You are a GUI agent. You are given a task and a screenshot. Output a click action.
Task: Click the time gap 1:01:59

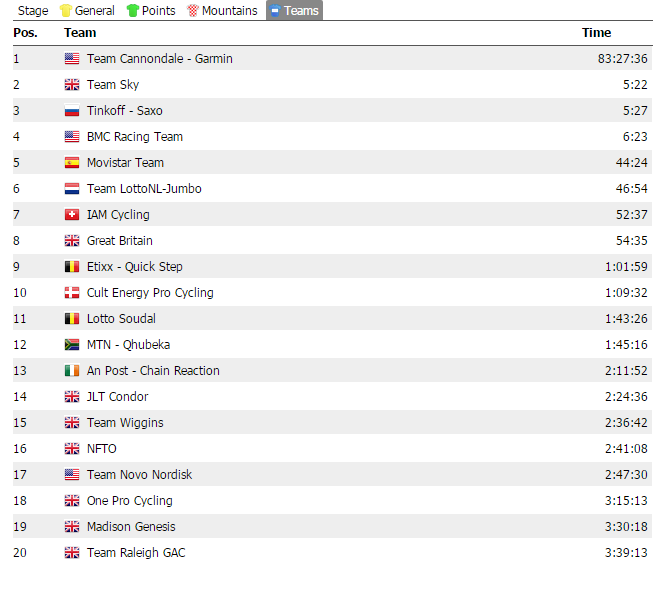coord(626,266)
